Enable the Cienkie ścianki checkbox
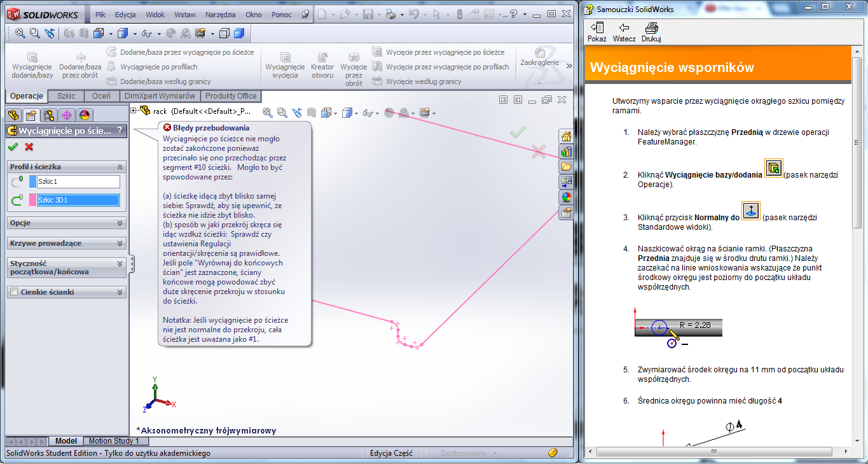This screenshot has height=464, width=868. (14, 292)
